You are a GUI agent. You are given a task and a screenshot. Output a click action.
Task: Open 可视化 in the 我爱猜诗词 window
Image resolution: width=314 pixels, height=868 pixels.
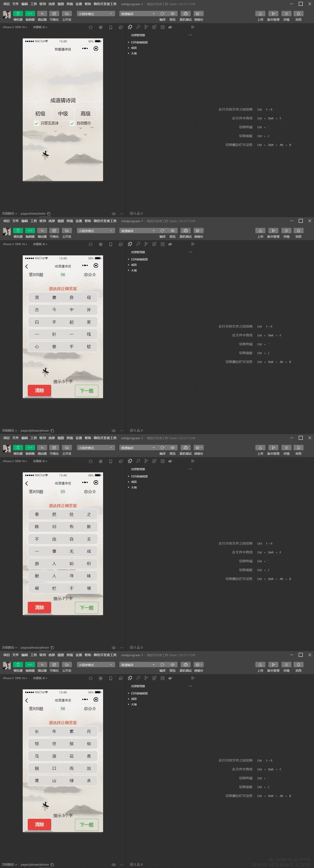click(54, 14)
